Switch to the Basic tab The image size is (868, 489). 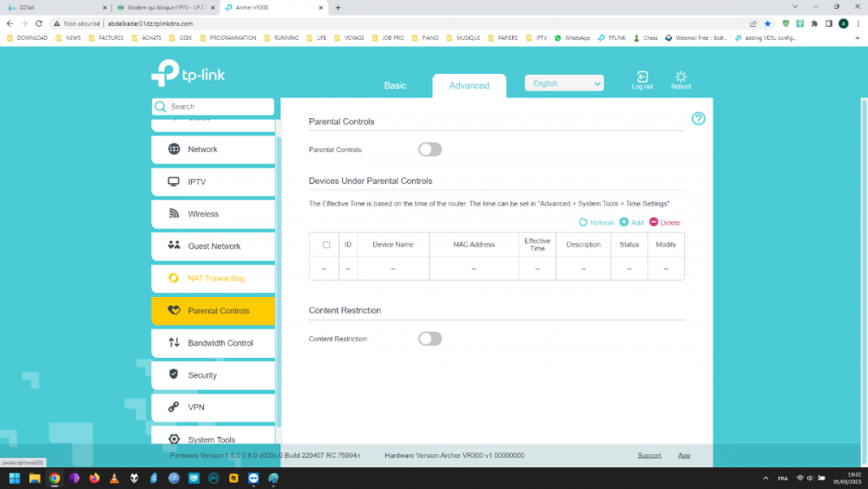(x=395, y=85)
